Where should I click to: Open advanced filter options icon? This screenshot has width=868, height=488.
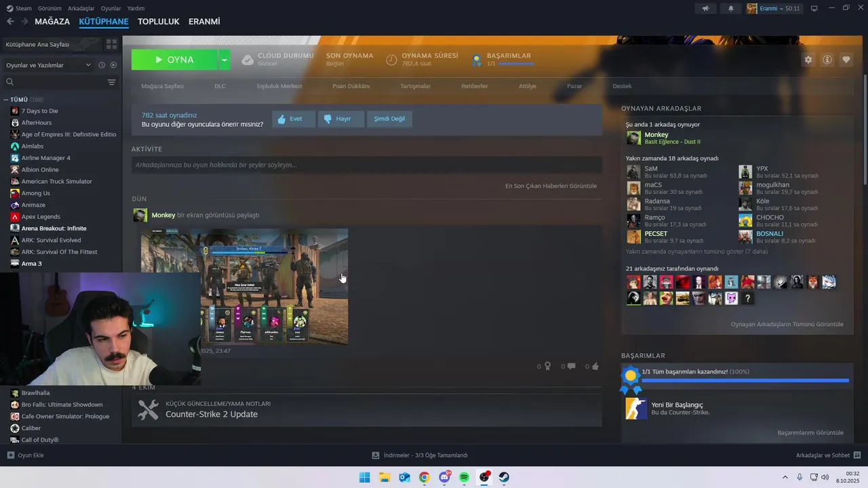click(x=112, y=82)
